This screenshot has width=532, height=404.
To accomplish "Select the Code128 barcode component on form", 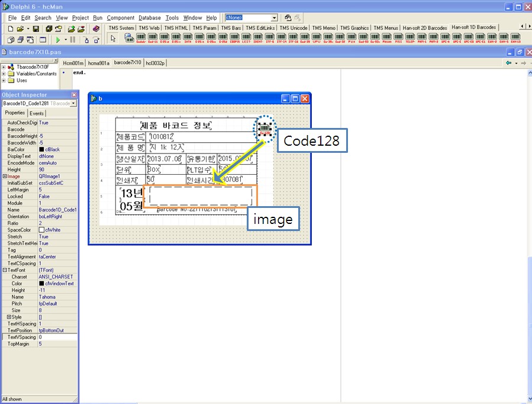I will click(266, 128).
